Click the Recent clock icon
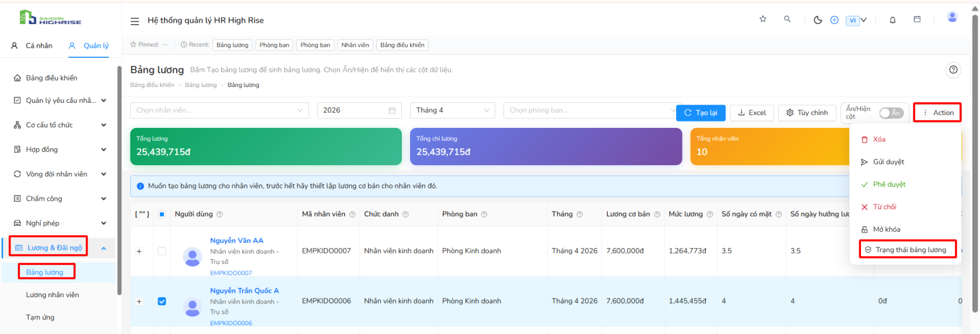This screenshot has height=334, width=980. click(x=184, y=44)
